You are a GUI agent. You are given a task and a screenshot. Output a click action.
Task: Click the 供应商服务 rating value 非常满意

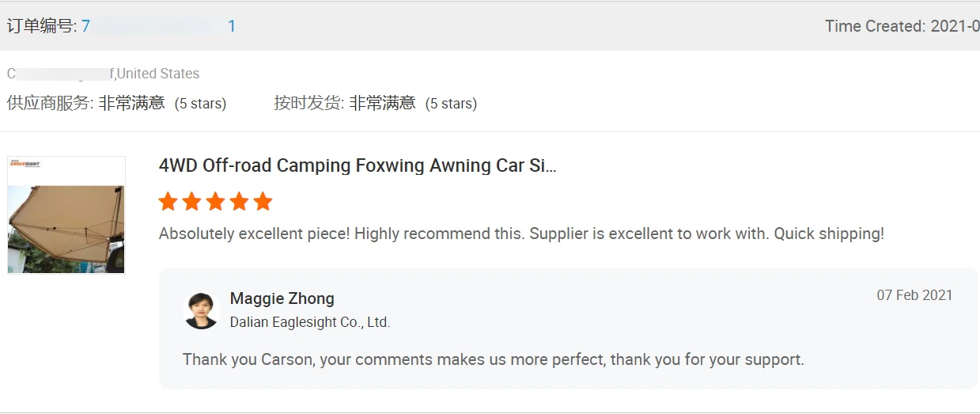pos(131,103)
